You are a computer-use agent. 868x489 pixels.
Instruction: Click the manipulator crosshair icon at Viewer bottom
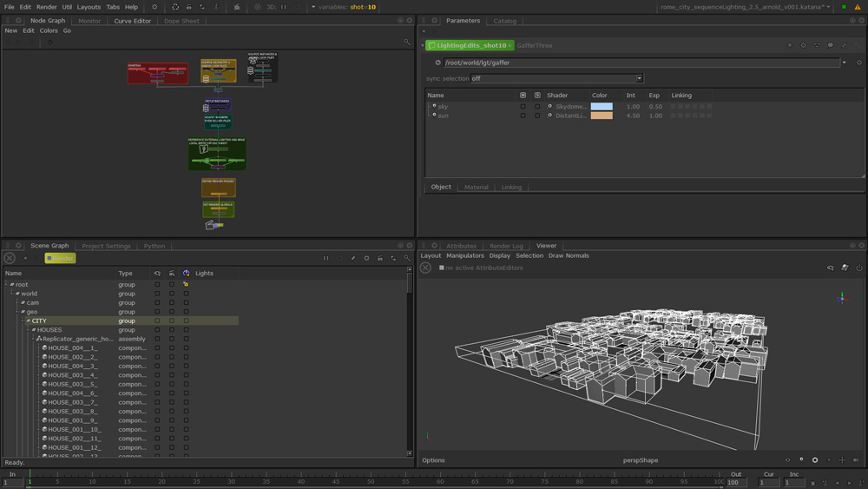click(842, 459)
